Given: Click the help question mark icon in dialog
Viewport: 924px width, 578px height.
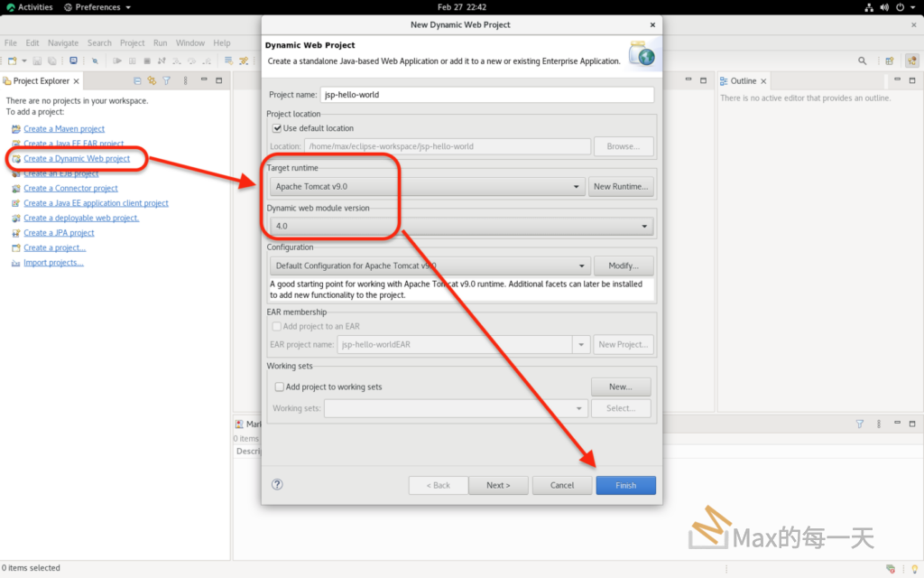Looking at the screenshot, I should [x=278, y=485].
